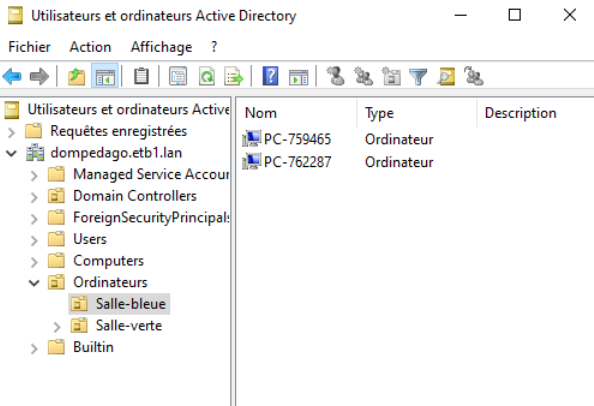
Task: Open Properties with the toolbar icon
Action: click(x=178, y=76)
